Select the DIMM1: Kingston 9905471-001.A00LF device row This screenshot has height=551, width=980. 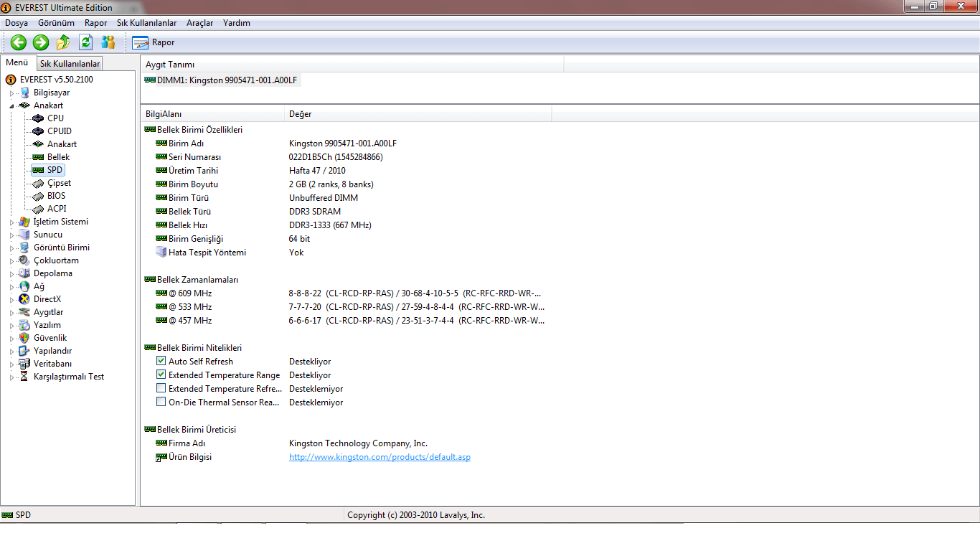point(221,80)
